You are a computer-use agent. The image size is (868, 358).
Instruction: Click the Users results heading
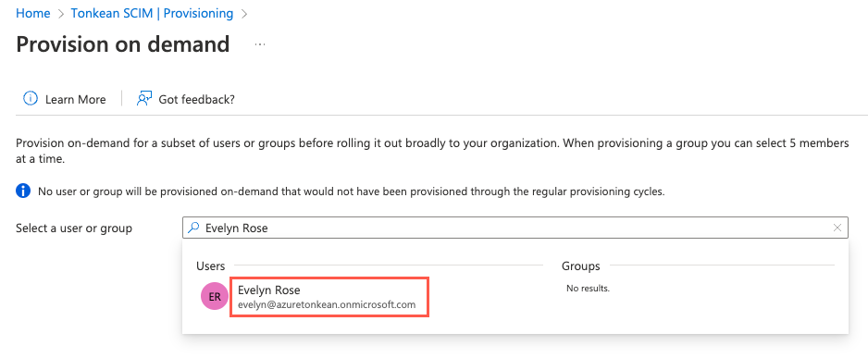pyautogui.click(x=210, y=266)
